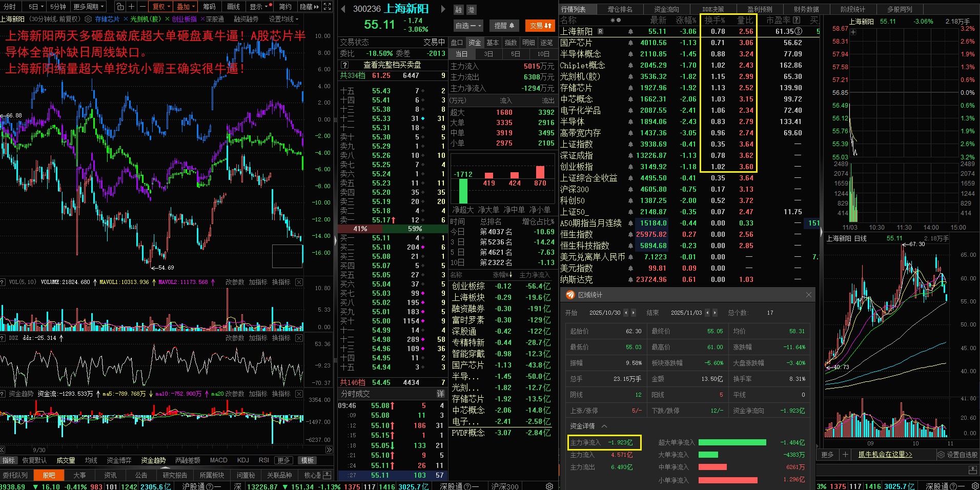980x490 pixels.
Task: Click 改参数 in VOL indicator panel
Action: (235, 282)
